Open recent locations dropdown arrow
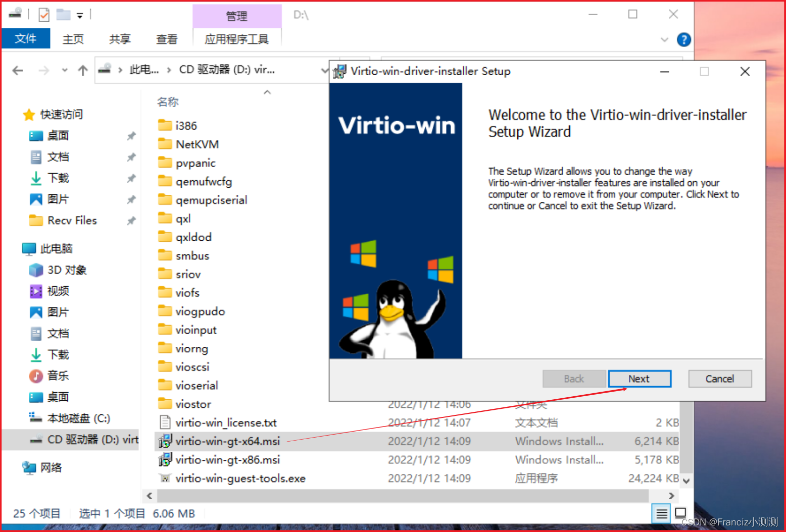The width and height of the screenshot is (786, 532). point(64,70)
